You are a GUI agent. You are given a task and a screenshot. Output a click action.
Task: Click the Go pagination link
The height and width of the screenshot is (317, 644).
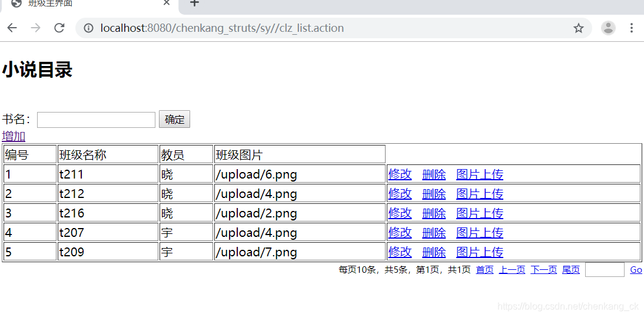pyautogui.click(x=636, y=270)
